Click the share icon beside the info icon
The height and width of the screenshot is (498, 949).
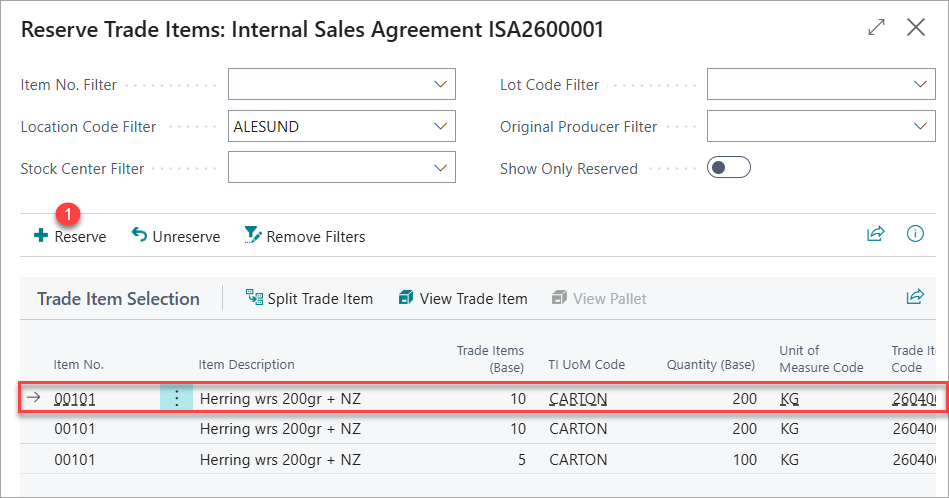(876, 234)
